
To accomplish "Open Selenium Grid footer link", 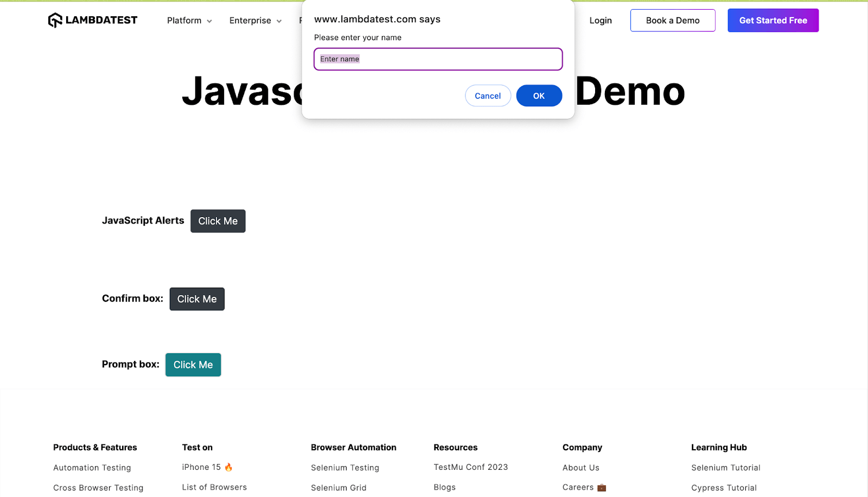I will click(x=339, y=488).
